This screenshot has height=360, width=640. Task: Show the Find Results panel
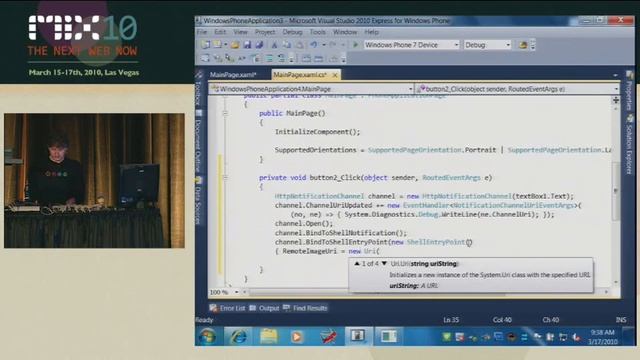coord(305,308)
